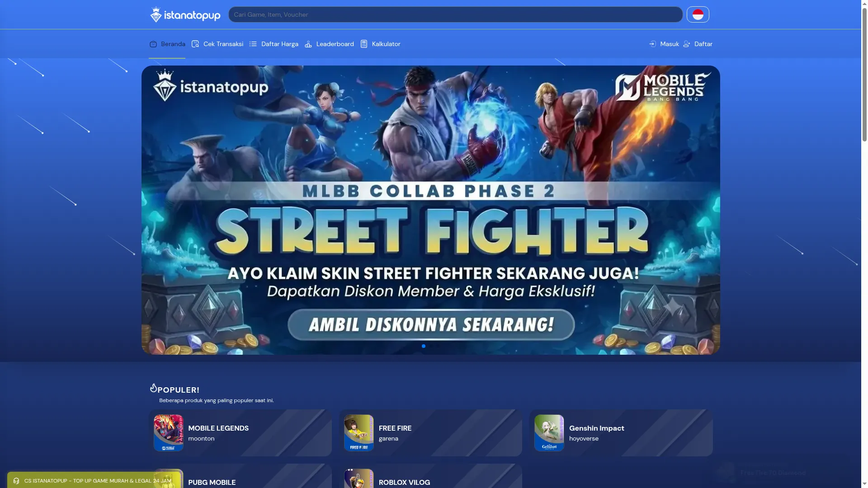Open the Daftar Harga price list
The width and height of the screenshot is (868, 488).
click(274, 44)
